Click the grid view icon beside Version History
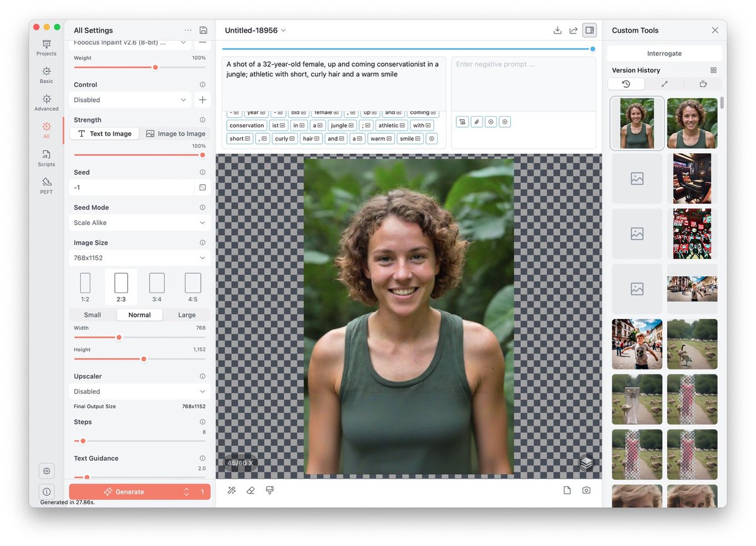The image size is (756, 546). (713, 71)
